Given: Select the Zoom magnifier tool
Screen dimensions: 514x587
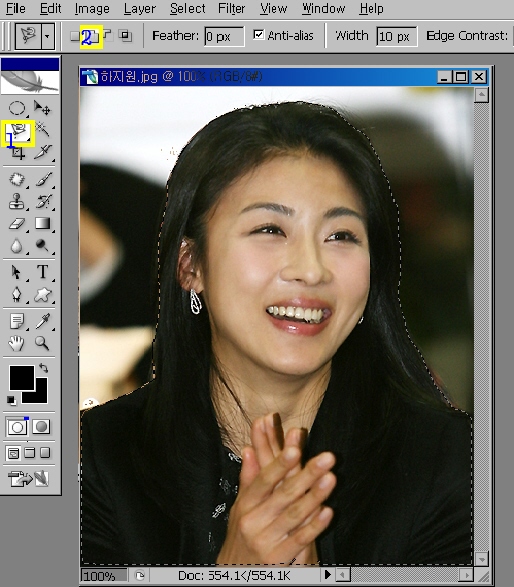Looking at the screenshot, I should pos(42,343).
